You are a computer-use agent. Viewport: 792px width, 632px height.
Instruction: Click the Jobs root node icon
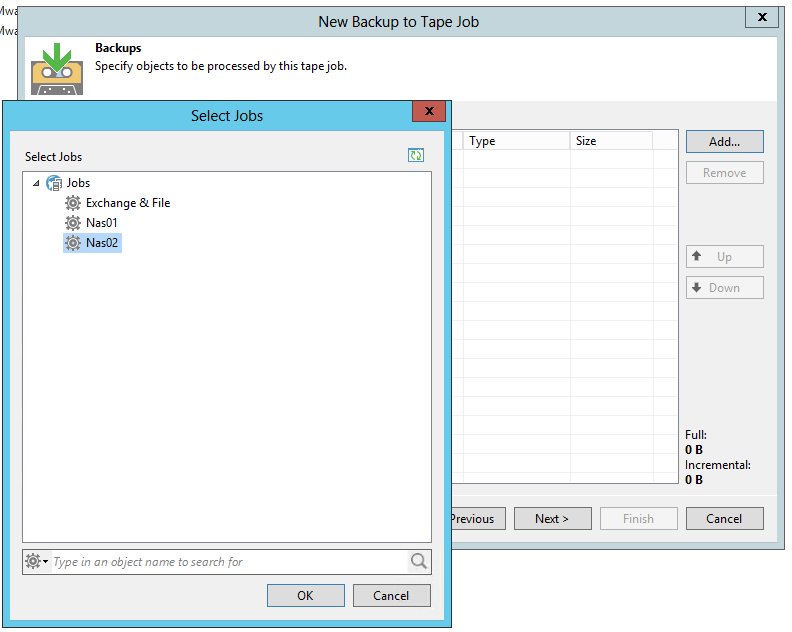click(54, 183)
